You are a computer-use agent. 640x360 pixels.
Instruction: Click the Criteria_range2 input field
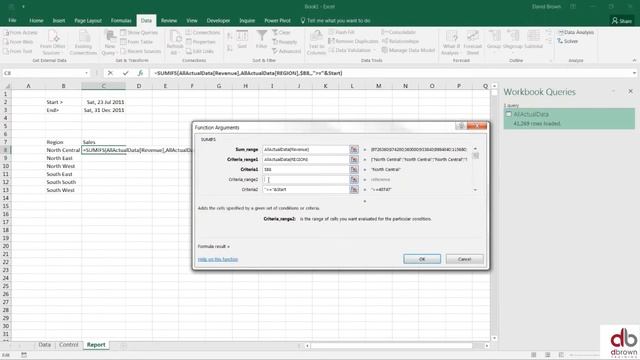[x=305, y=180]
